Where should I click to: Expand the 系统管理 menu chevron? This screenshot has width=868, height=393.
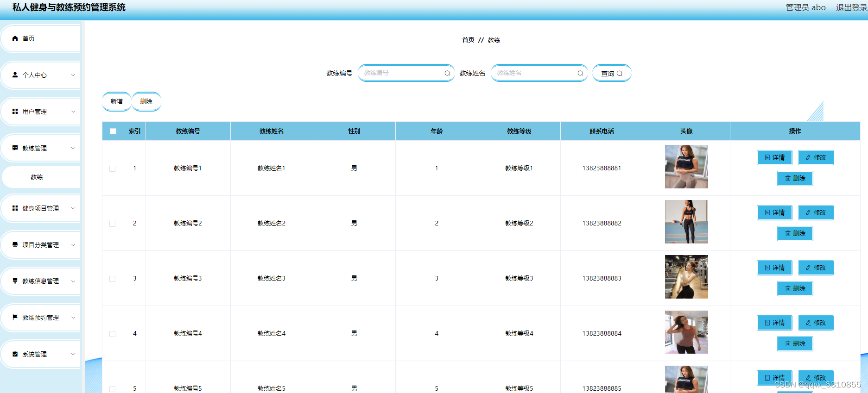click(x=73, y=354)
